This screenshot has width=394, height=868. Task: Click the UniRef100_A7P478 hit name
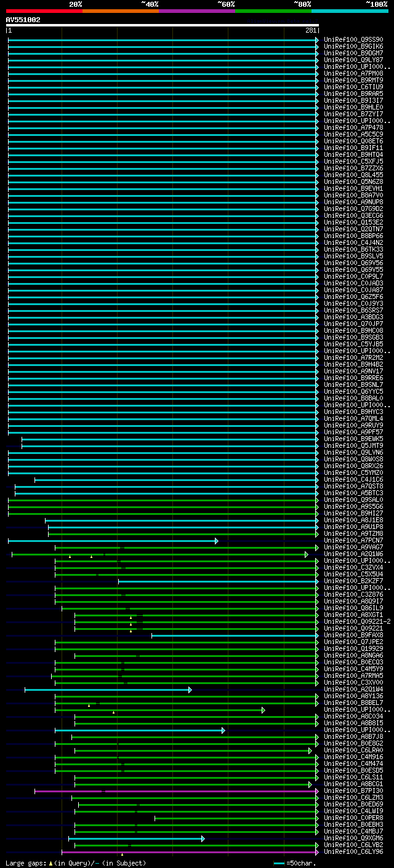pos(353,128)
